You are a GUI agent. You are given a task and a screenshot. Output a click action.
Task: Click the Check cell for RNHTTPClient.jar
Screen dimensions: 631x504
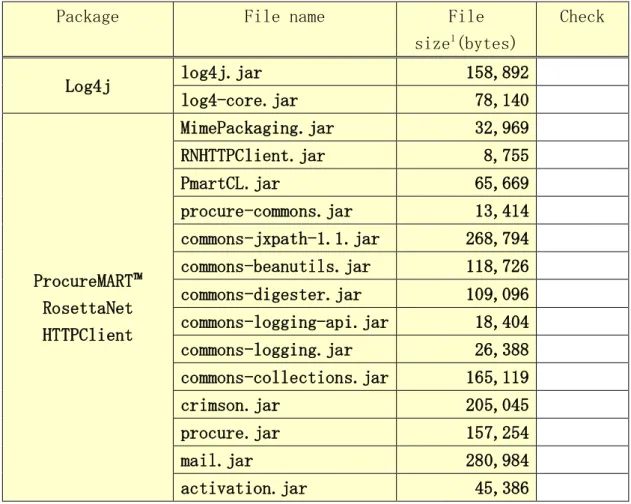click(x=582, y=155)
